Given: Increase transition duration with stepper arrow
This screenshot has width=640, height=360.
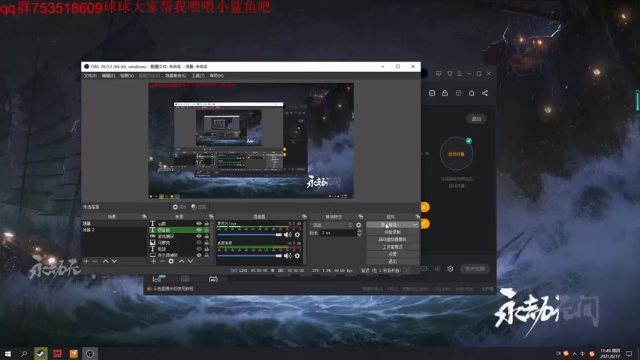Looking at the screenshot, I should [359, 231].
